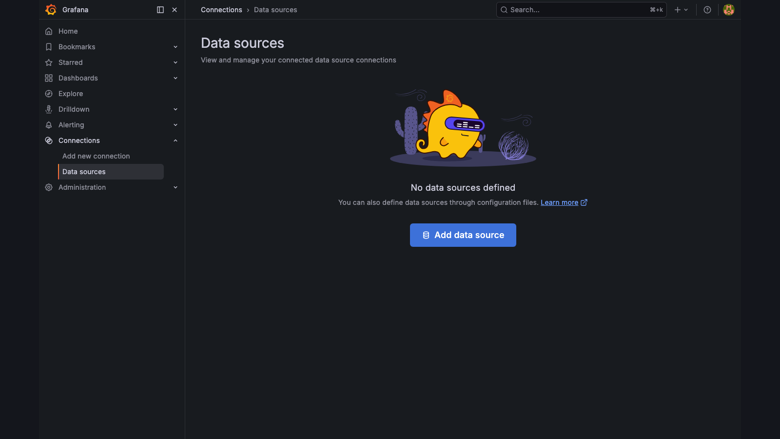Viewport: 780px width, 439px height.
Task: Collapse the Connections section chevron
Action: pos(176,140)
